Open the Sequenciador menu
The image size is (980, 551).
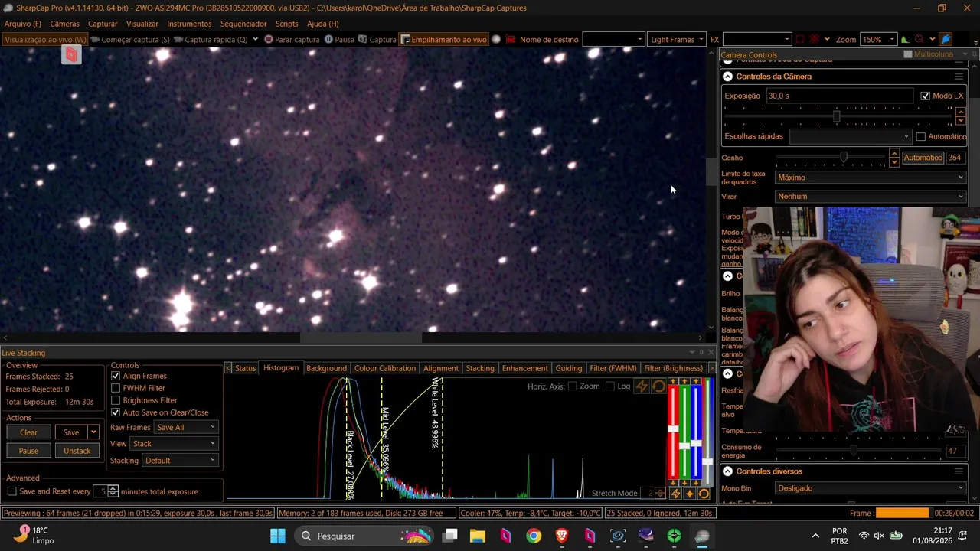coord(243,24)
